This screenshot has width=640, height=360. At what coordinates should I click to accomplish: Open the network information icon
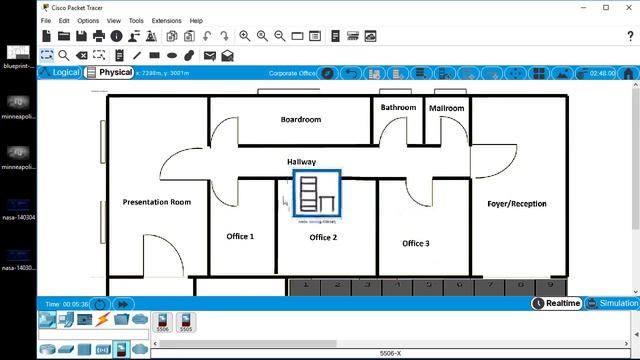116,36
